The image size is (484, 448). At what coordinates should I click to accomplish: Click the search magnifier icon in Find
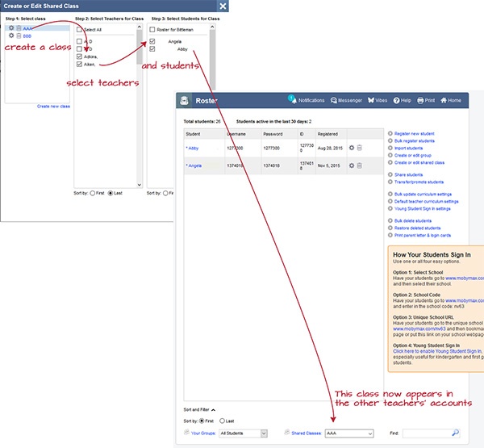(x=455, y=433)
